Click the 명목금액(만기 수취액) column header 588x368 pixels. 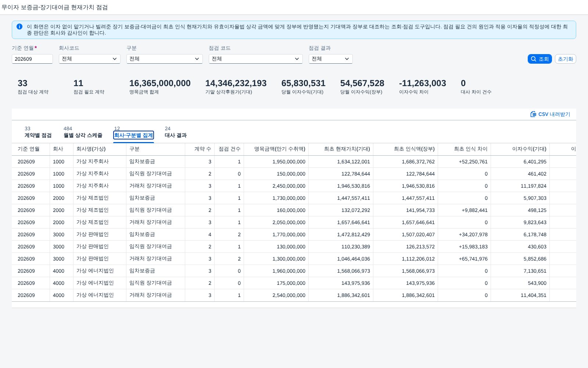[280, 149]
